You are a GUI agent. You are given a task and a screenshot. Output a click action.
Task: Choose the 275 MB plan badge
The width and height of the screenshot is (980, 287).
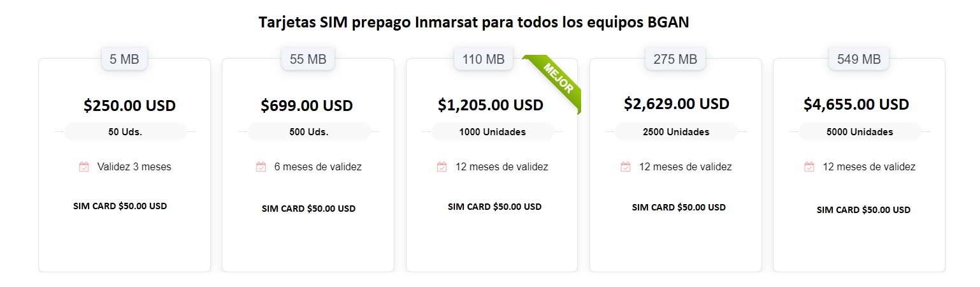675,59
